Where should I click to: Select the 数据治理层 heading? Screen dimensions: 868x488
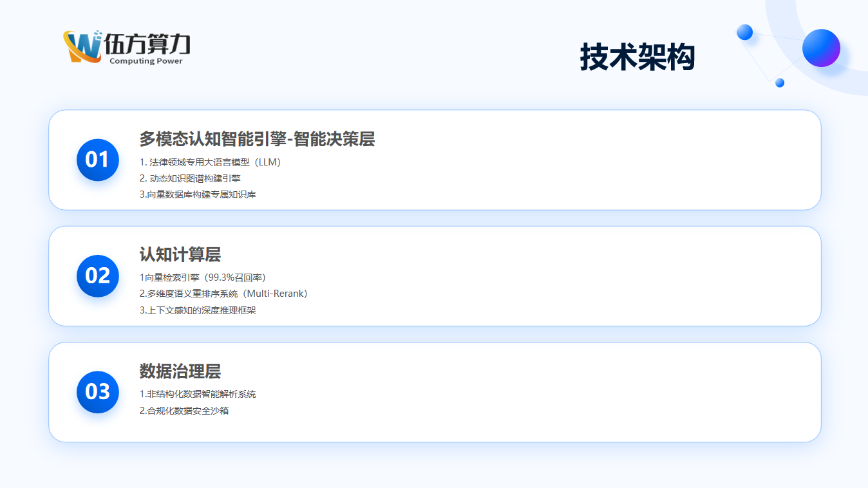pyautogui.click(x=180, y=371)
